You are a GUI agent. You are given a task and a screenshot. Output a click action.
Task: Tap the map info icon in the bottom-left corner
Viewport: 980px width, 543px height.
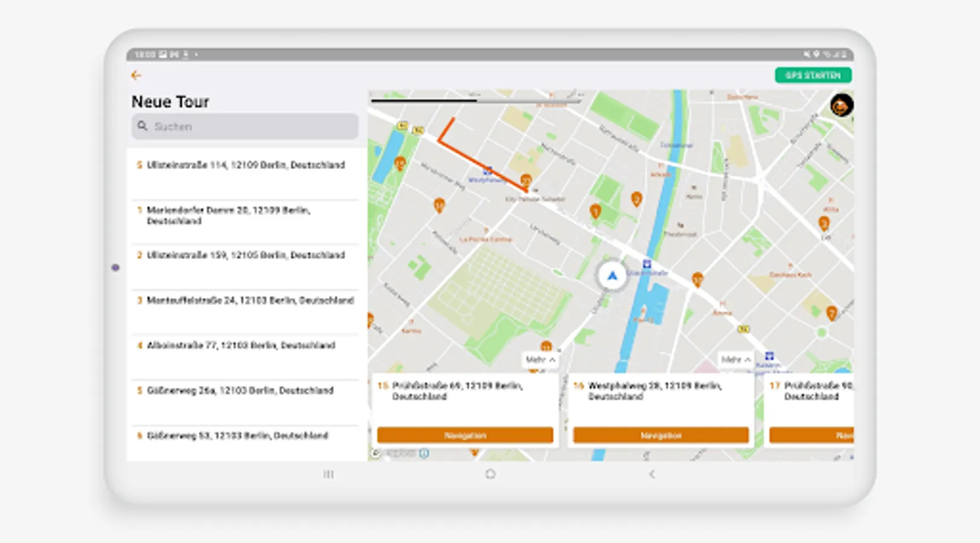[x=424, y=453]
